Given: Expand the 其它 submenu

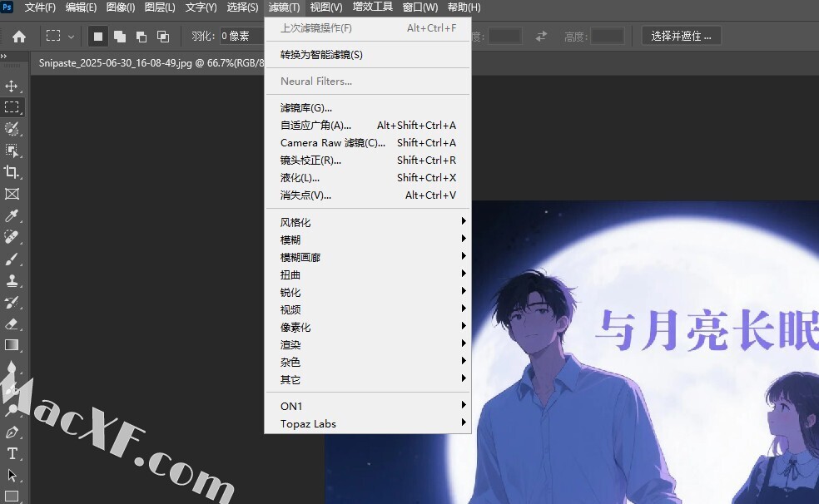Looking at the screenshot, I should coord(368,380).
